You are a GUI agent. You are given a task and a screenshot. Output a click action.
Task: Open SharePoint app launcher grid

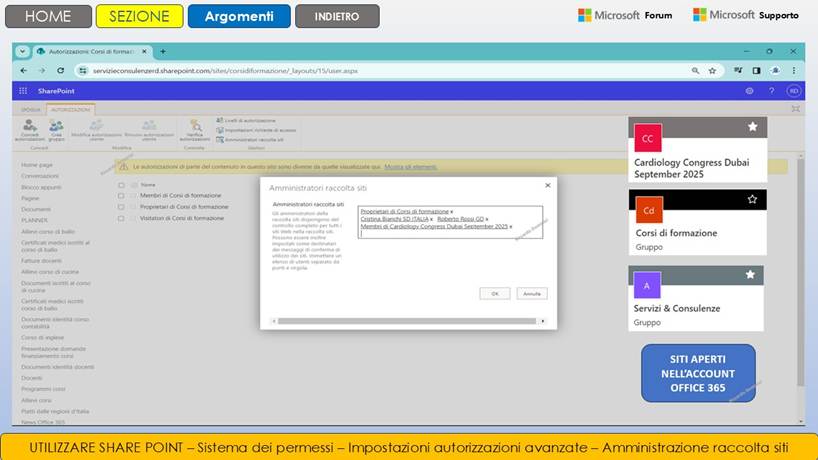(x=23, y=91)
